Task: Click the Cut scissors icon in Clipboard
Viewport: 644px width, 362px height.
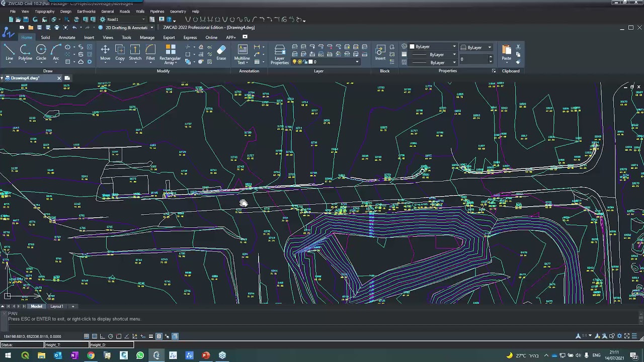Action: click(518, 47)
